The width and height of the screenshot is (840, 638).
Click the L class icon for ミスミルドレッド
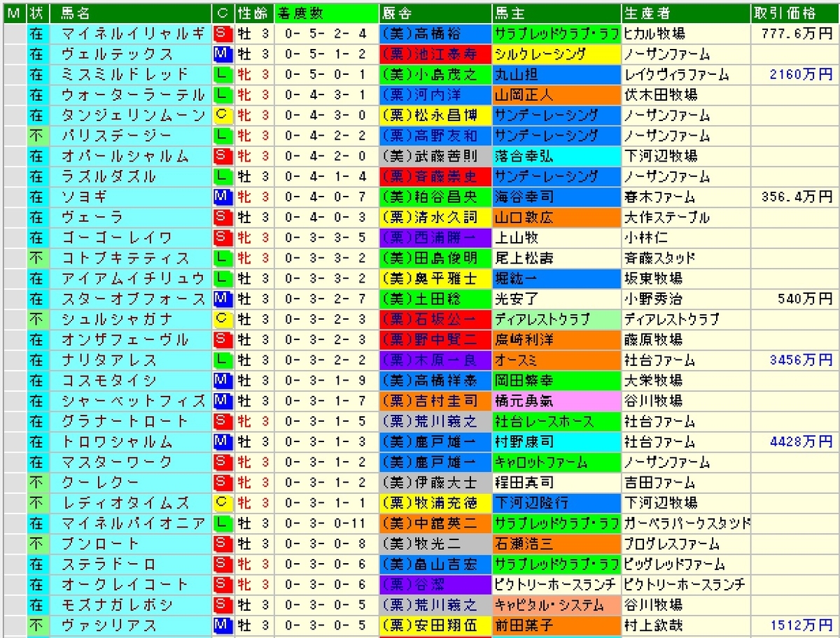(x=223, y=73)
